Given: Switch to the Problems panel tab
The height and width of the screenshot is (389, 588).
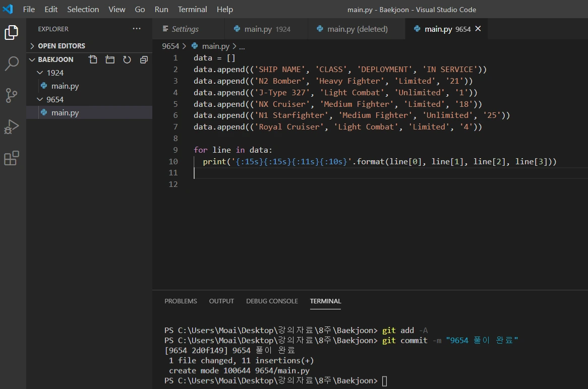Looking at the screenshot, I should click(181, 301).
